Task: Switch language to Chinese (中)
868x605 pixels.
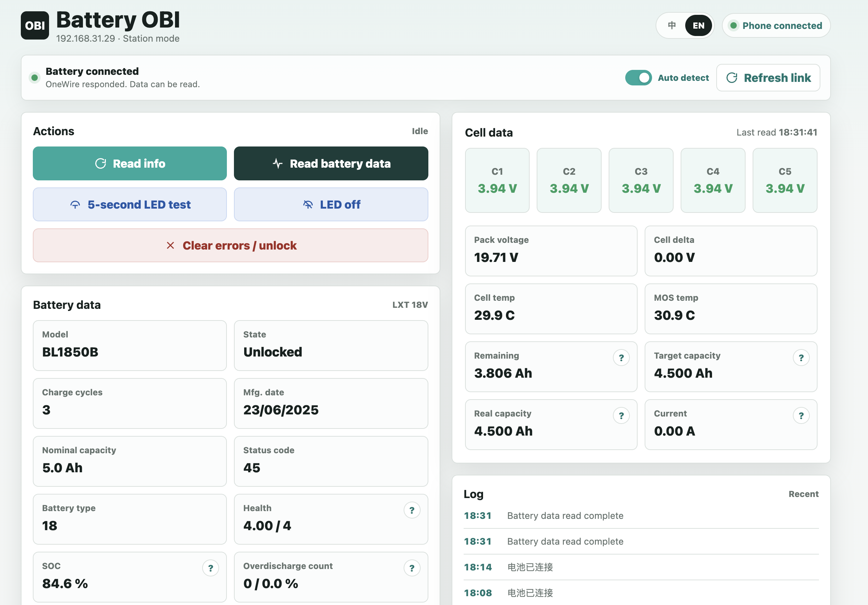Action: click(672, 25)
